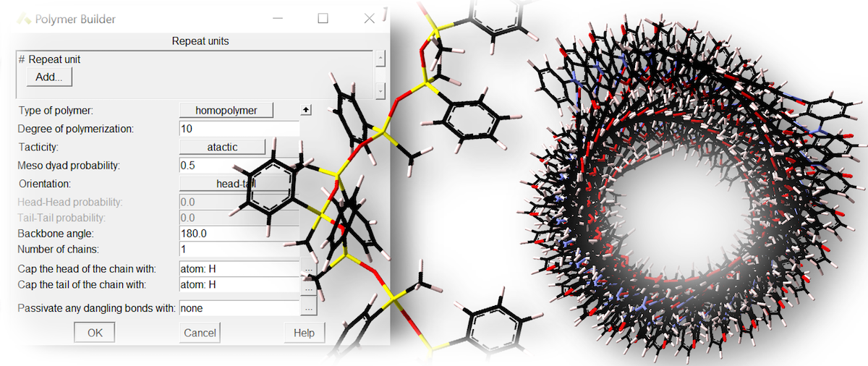
Task: Click the 'Type of polymer:' label
Action: [x=56, y=110]
